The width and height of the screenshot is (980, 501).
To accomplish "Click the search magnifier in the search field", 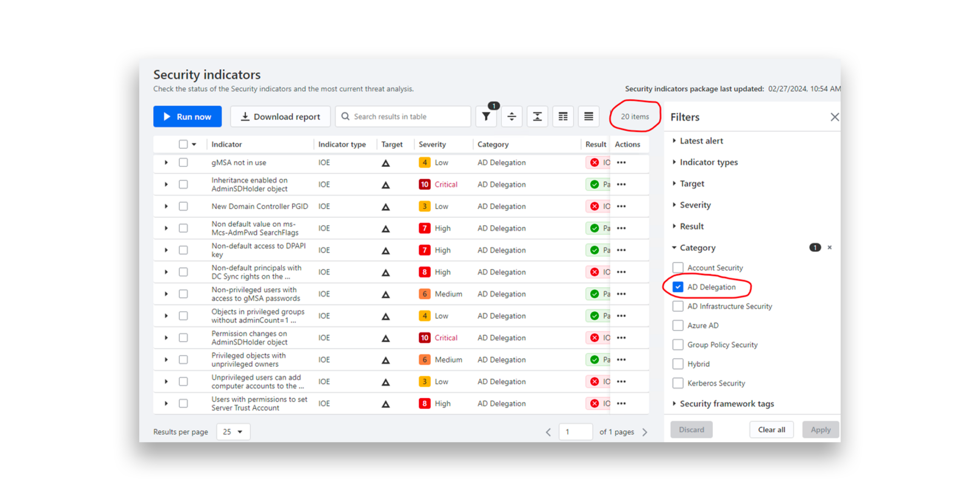I will pos(345,116).
